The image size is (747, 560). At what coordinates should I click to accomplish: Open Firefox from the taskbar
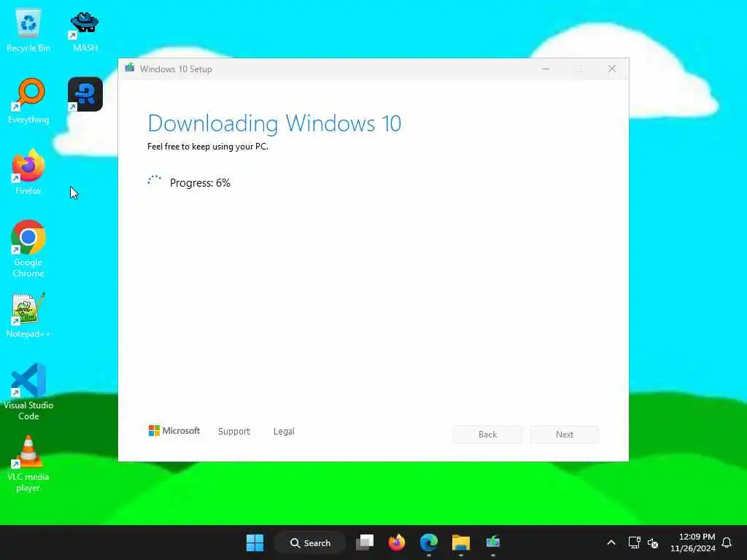pyautogui.click(x=396, y=542)
